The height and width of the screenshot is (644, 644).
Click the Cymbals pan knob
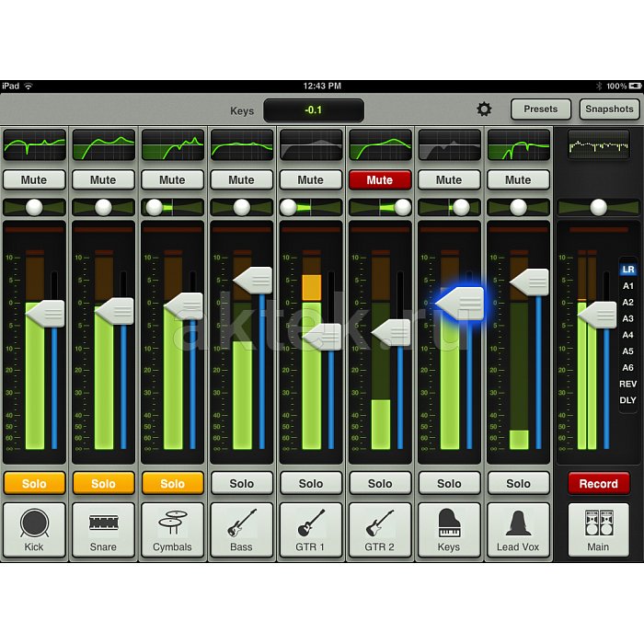point(155,207)
